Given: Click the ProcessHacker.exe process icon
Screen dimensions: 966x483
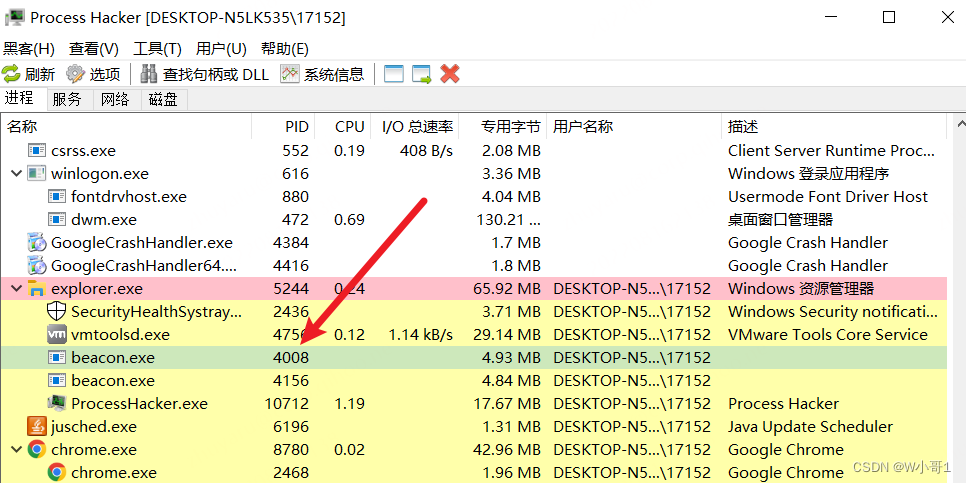Looking at the screenshot, I should tap(57, 404).
